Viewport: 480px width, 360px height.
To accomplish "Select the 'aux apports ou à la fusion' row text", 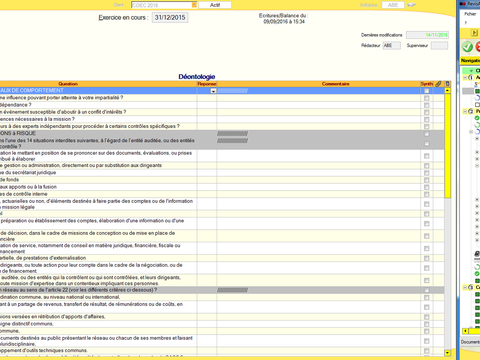I will click(x=28, y=187).
